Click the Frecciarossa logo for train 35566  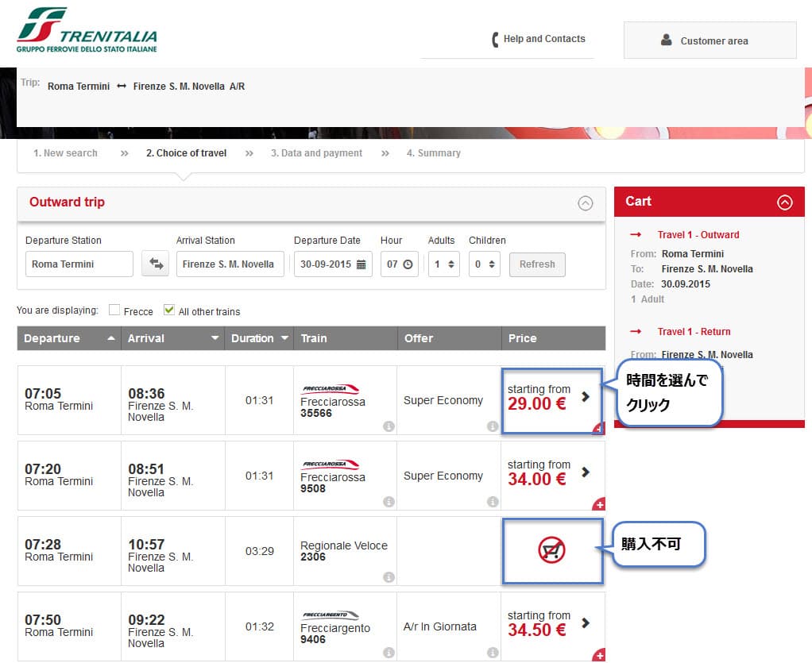pos(331,389)
